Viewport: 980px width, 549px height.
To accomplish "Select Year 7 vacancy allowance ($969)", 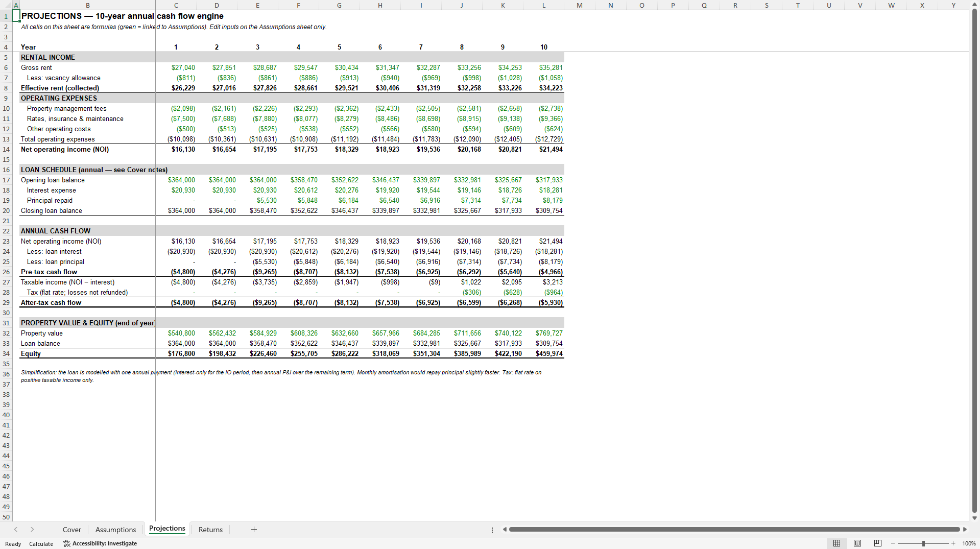I will [x=421, y=78].
